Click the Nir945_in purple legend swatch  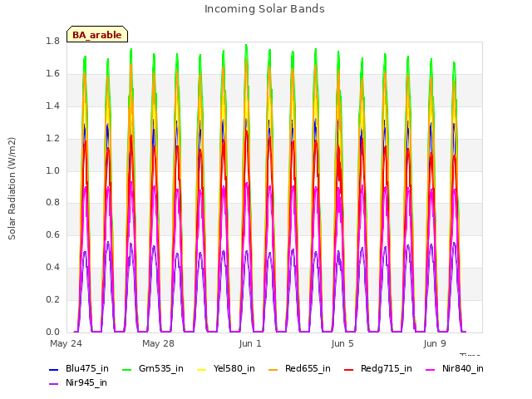(53, 384)
